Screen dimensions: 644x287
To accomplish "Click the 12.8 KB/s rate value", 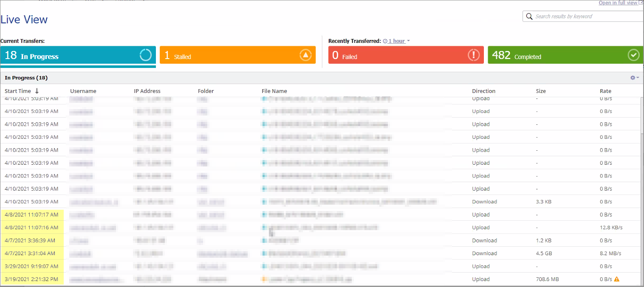I will [x=611, y=228].
